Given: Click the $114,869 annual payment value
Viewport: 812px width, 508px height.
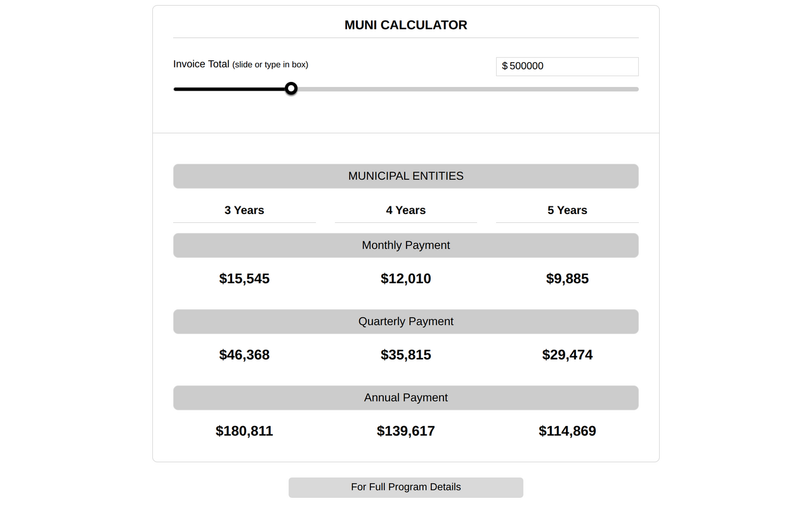Looking at the screenshot, I should click(567, 431).
